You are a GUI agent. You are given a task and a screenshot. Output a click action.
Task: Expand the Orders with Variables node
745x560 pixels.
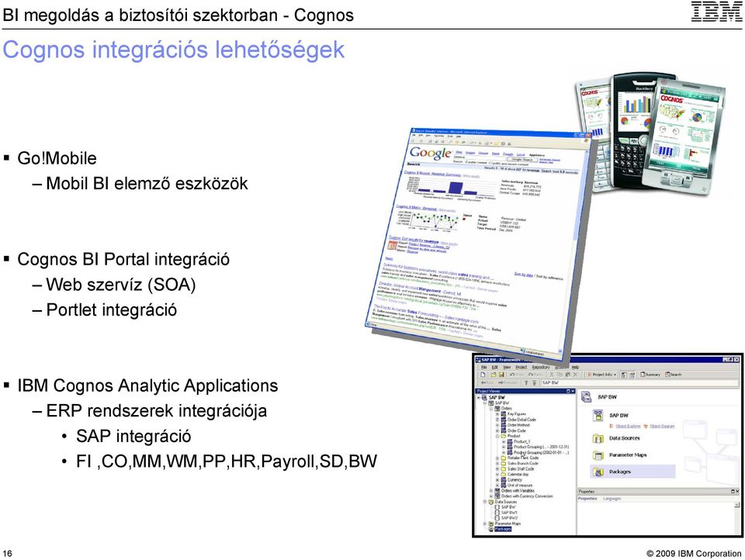[490, 491]
